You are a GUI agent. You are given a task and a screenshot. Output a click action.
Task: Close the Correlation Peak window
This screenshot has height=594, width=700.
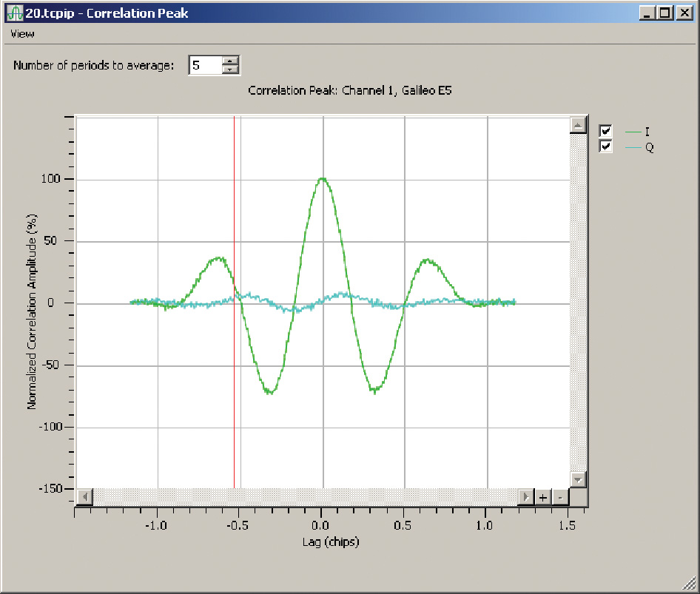tap(682, 13)
